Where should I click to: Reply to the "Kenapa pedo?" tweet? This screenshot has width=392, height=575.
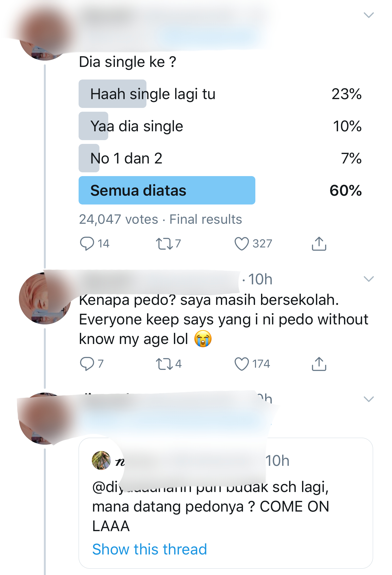(87, 364)
